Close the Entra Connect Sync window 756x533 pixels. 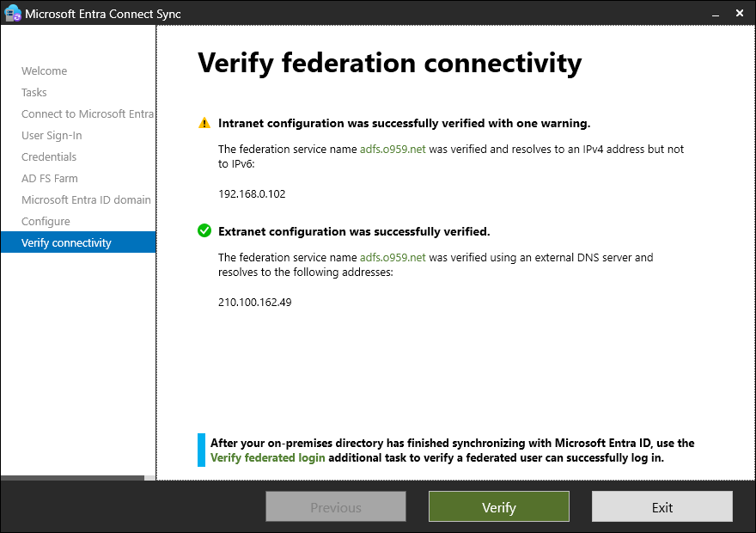click(x=740, y=14)
